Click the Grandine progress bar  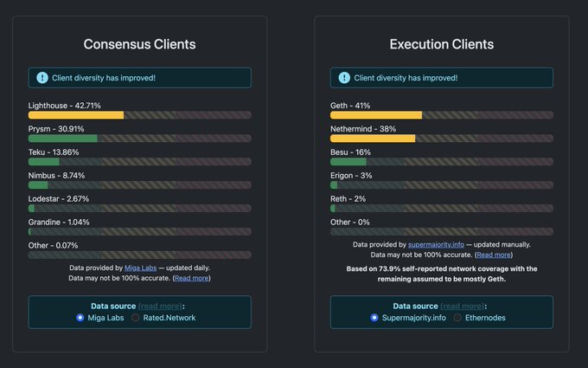[139, 231]
